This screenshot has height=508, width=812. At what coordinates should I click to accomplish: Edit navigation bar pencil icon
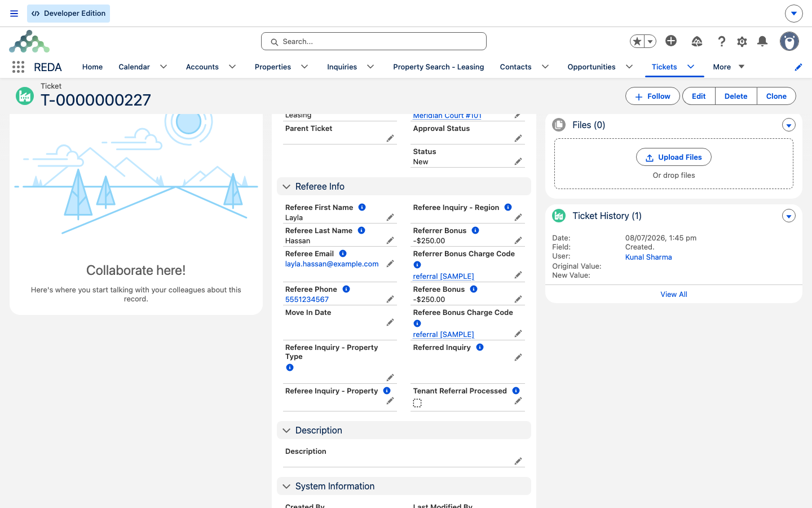798,67
